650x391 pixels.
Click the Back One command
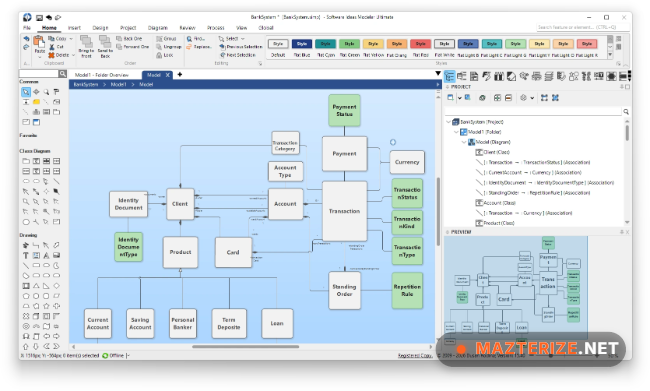tap(129, 39)
